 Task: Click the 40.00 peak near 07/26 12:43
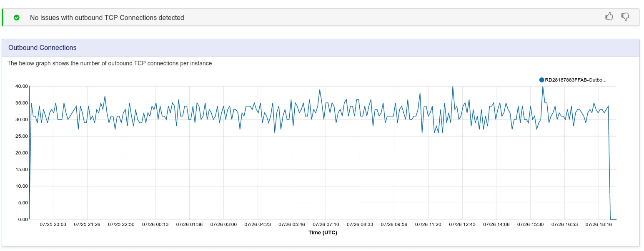453,87
